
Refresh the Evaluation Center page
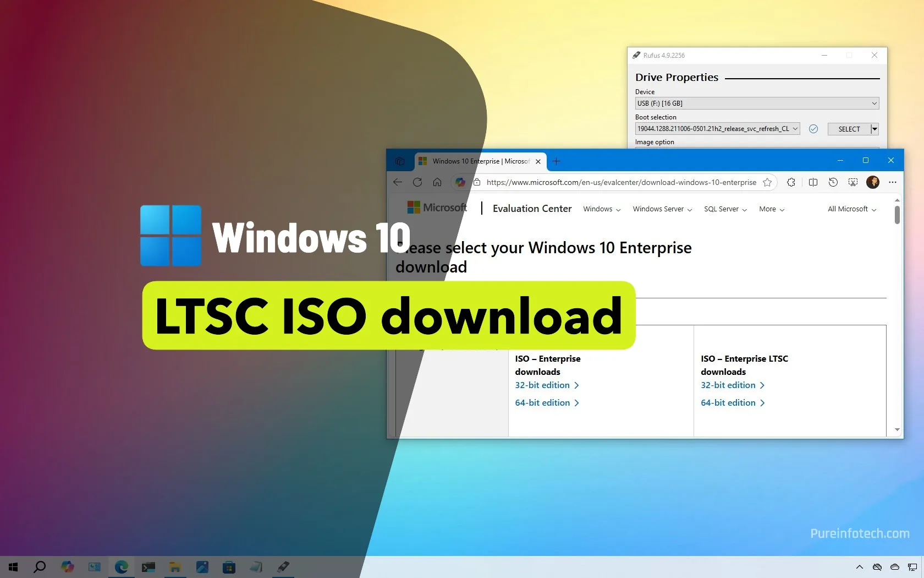pyautogui.click(x=417, y=182)
